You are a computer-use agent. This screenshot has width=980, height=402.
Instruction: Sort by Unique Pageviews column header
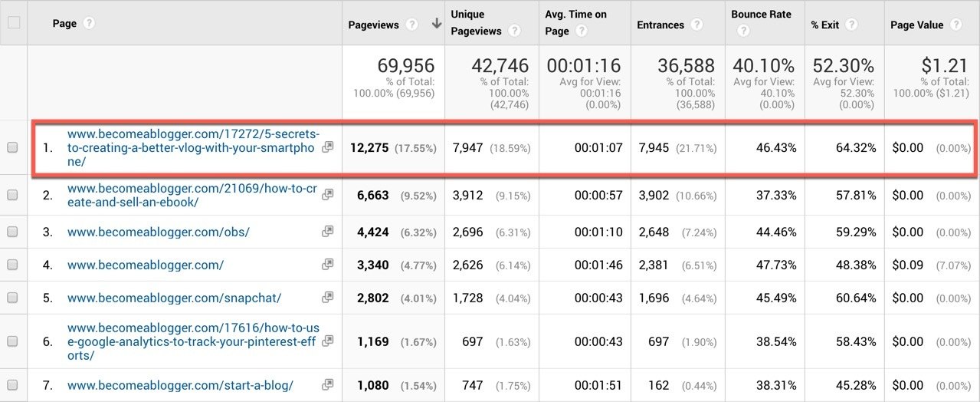tap(476, 23)
